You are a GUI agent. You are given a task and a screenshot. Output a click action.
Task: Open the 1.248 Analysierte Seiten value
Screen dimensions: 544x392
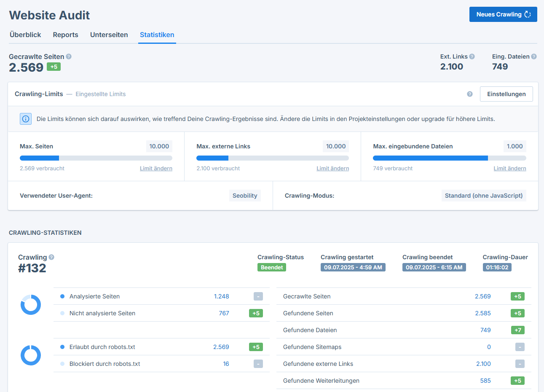222,296
